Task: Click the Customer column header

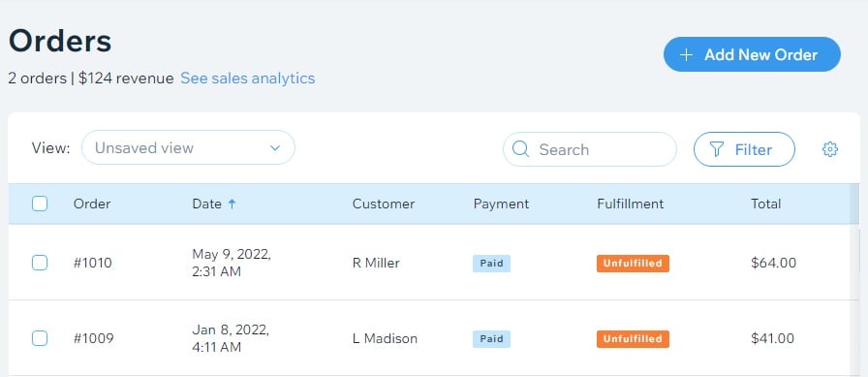Action: tap(384, 204)
